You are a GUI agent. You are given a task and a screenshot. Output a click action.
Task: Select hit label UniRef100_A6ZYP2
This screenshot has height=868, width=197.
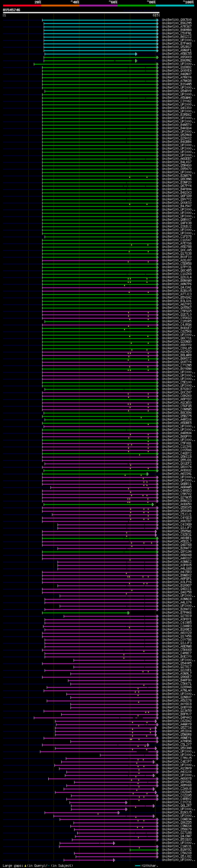177,305
